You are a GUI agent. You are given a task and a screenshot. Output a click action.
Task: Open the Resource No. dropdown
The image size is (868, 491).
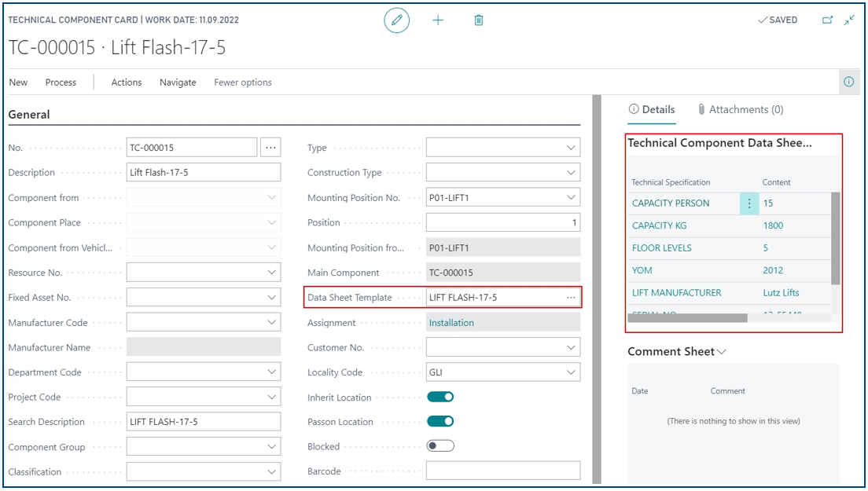pos(271,272)
